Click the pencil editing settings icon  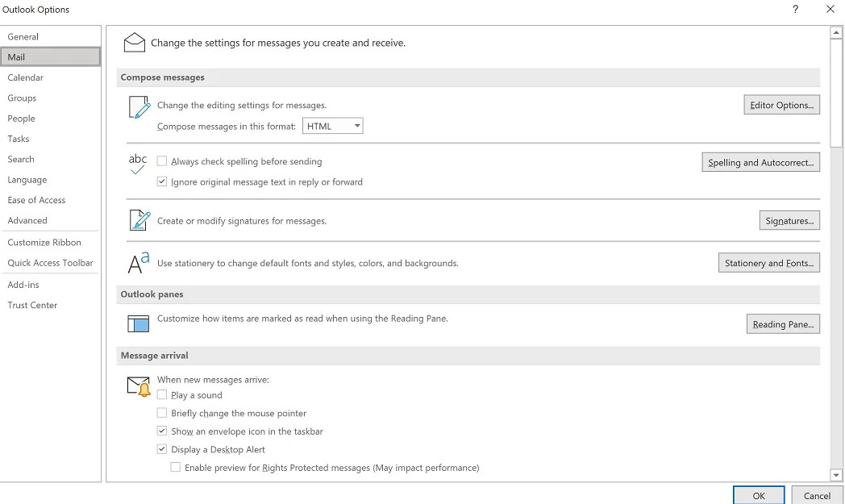[x=139, y=107]
